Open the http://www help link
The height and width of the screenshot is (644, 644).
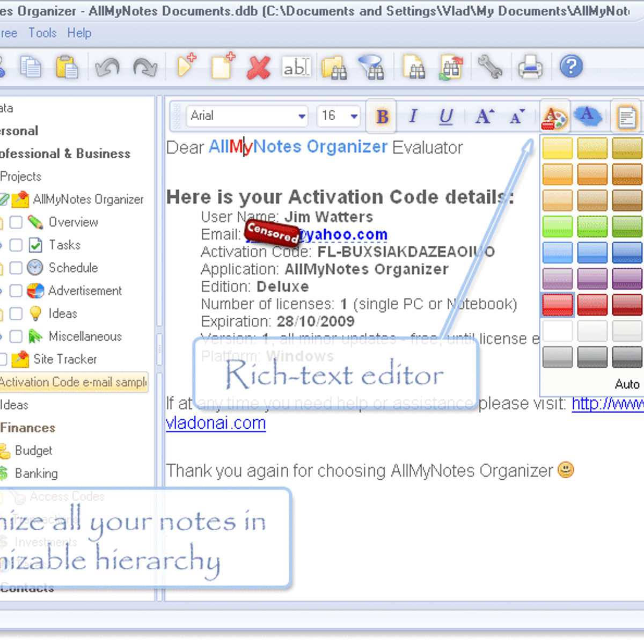[608, 404]
